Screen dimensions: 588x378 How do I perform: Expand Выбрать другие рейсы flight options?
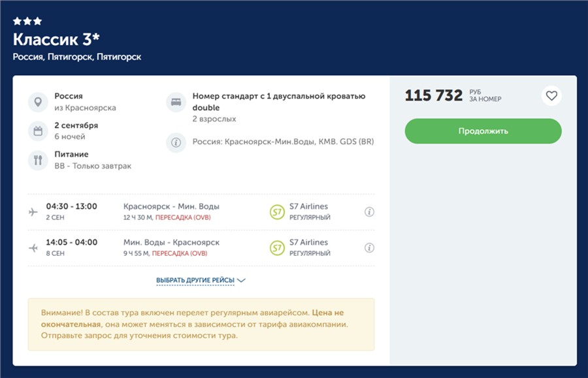coord(195,281)
